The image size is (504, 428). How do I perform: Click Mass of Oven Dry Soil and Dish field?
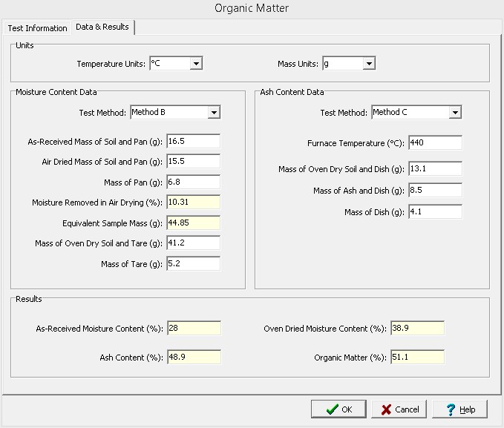[434, 169]
